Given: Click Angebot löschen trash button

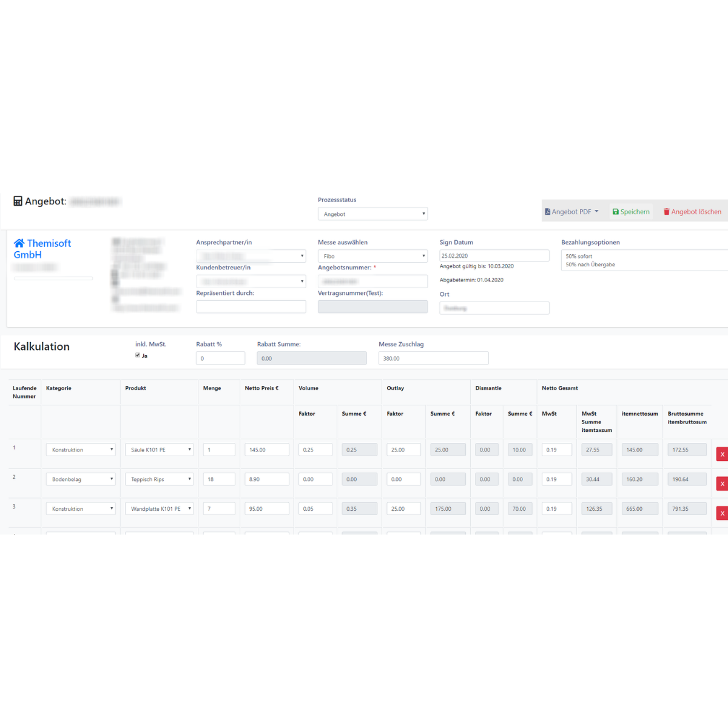Looking at the screenshot, I should tap(692, 212).
